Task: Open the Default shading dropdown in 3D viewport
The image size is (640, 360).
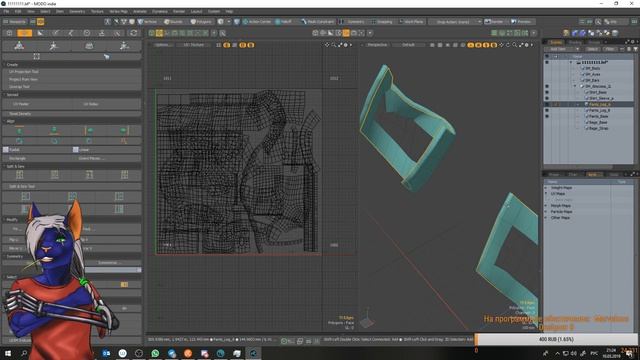Action: [x=408, y=45]
